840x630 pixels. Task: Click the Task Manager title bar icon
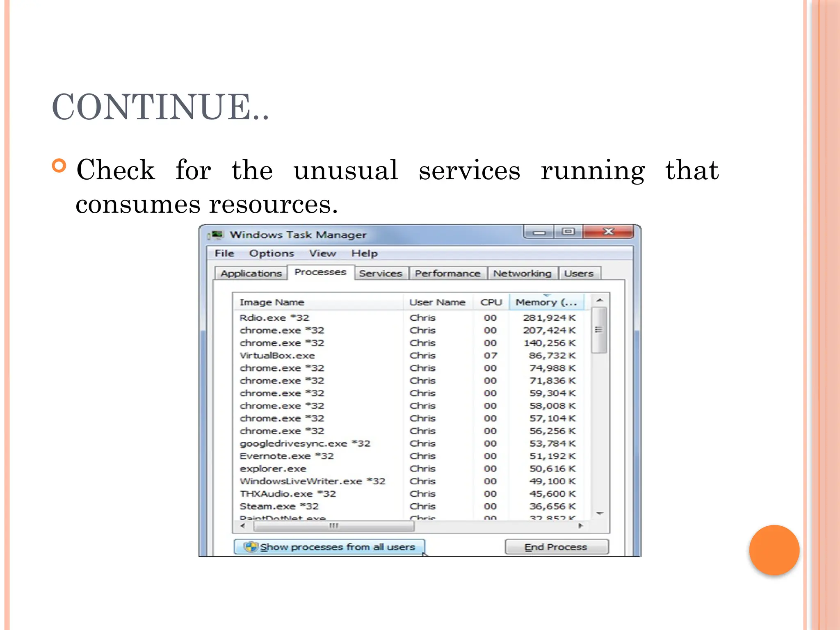point(216,235)
